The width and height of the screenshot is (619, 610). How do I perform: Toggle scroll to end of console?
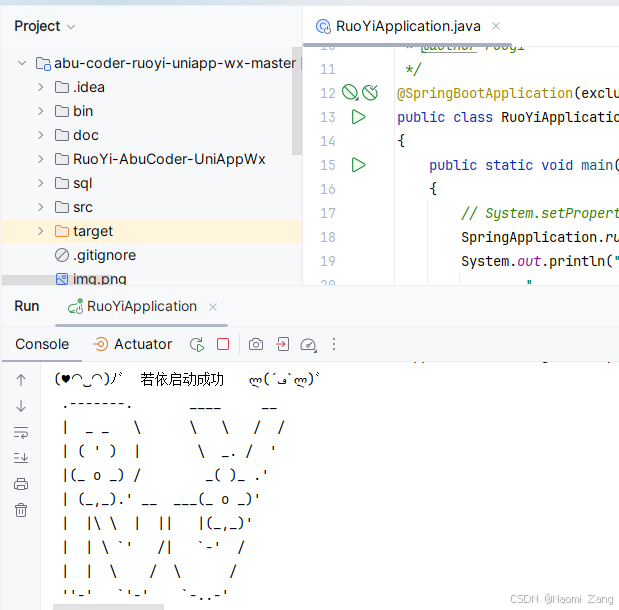[x=21, y=458]
